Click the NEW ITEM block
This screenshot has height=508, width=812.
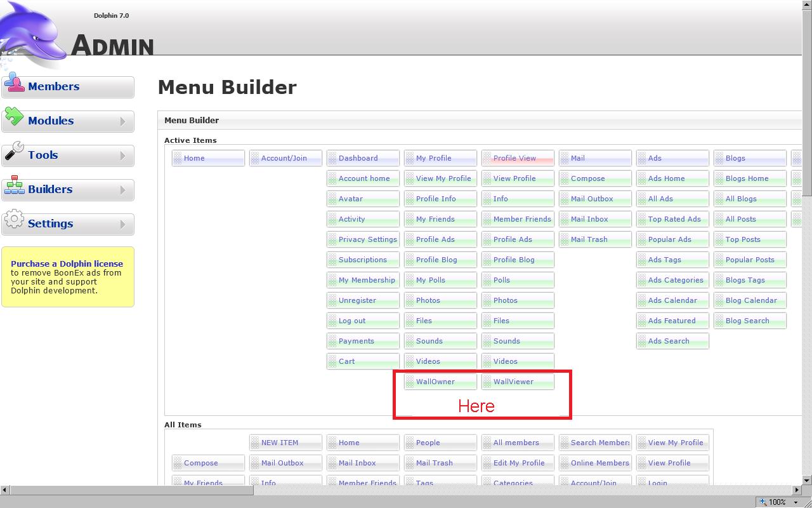click(279, 443)
